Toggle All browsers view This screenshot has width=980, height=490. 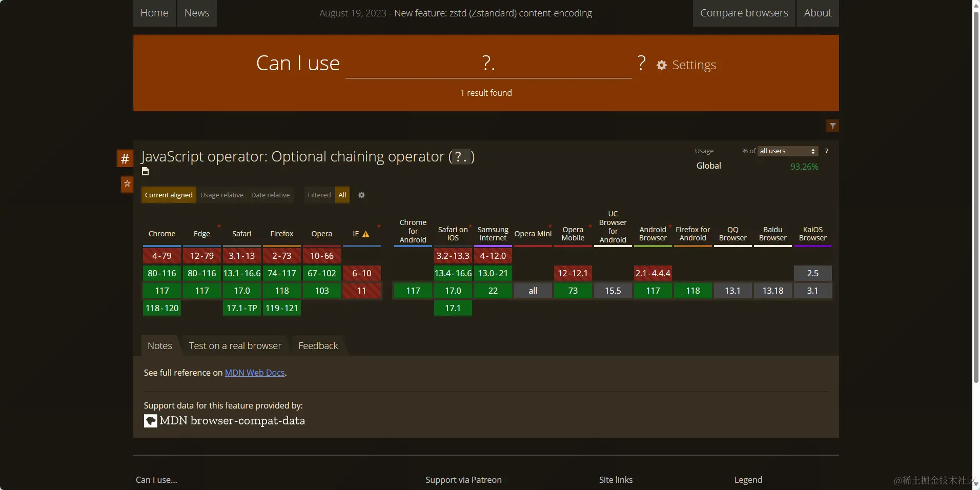pos(342,195)
